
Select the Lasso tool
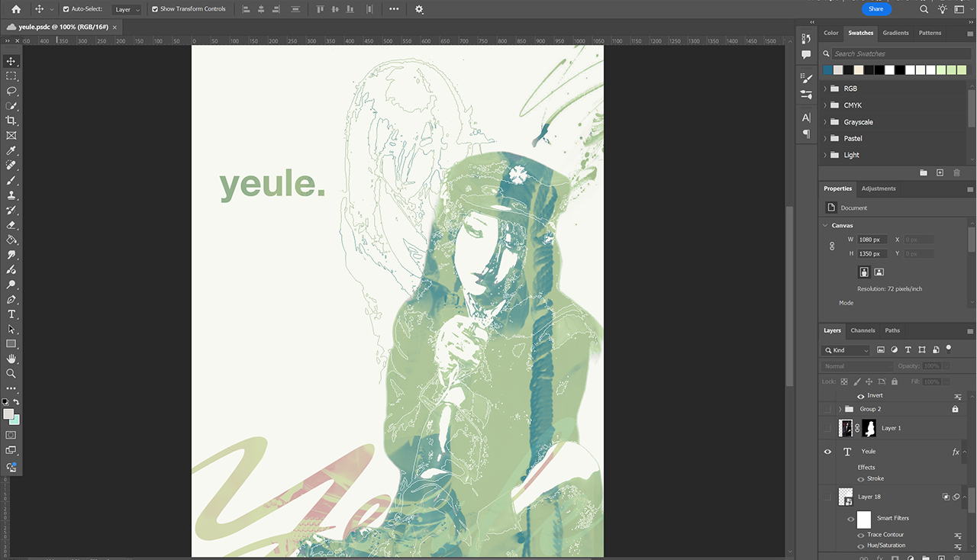[11, 91]
